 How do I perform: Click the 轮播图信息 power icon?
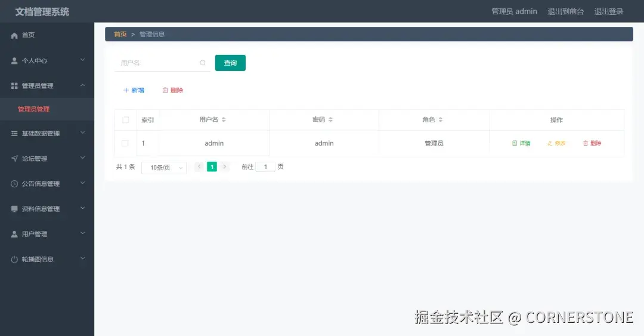click(x=14, y=260)
